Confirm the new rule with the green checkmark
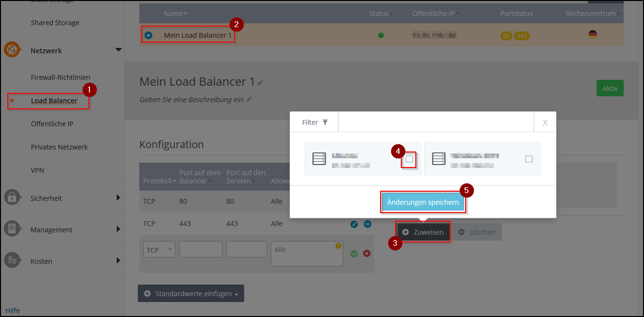 [x=354, y=254]
